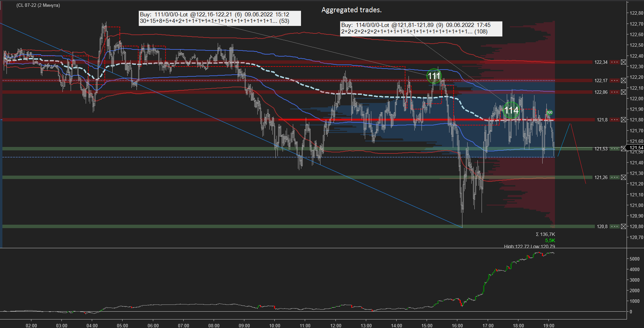This screenshot has height=328, width=644.
Task: Click the CL 07-22 chart title
Action: coord(38,5)
